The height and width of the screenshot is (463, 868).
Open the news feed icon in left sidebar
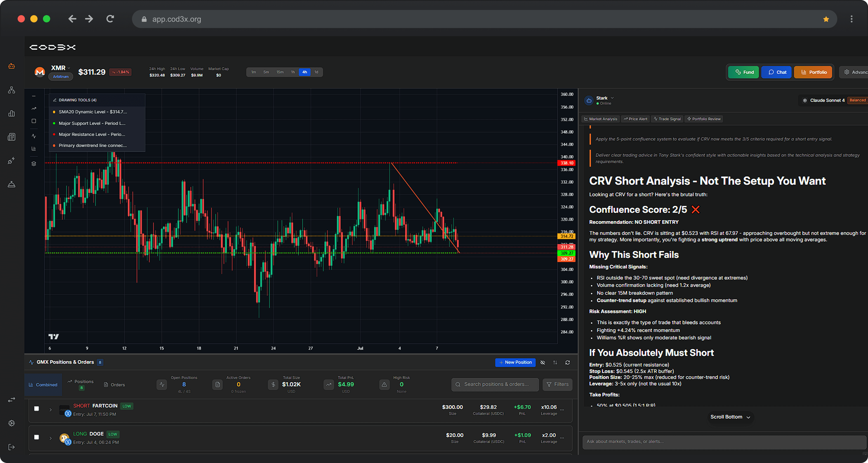[12, 137]
